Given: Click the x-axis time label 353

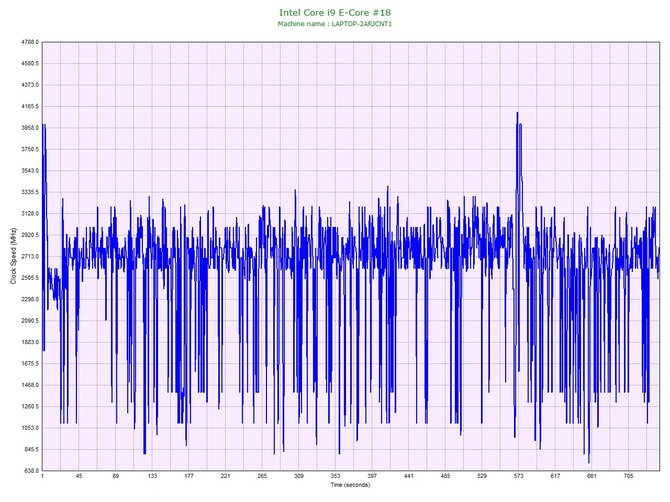Looking at the screenshot, I should (x=335, y=476).
